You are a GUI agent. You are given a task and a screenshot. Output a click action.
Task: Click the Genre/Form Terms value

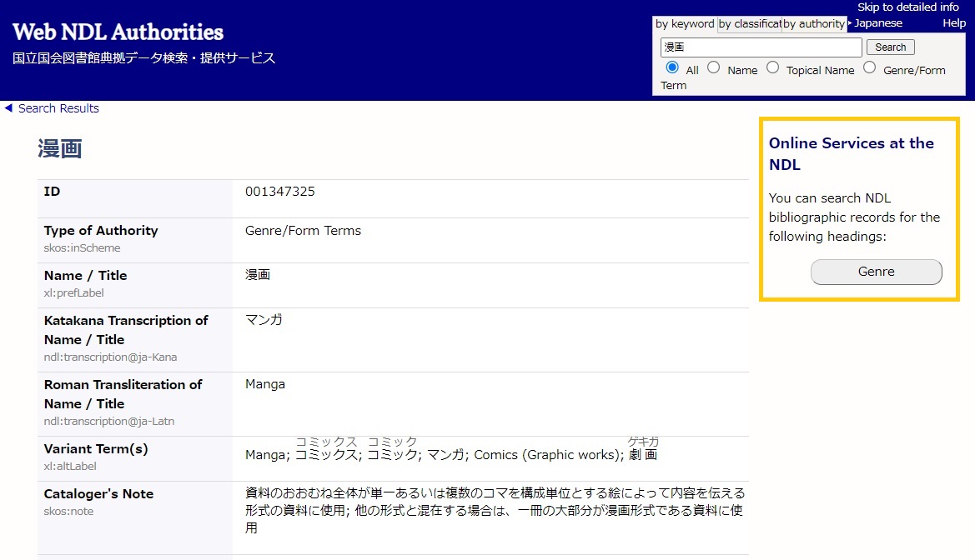point(303,231)
